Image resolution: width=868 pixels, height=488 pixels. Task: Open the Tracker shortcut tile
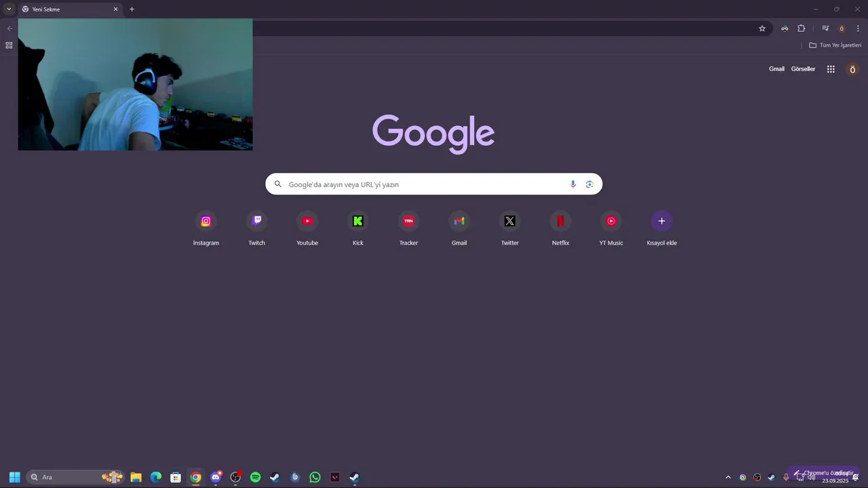pyautogui.click(x=408, y=228)
